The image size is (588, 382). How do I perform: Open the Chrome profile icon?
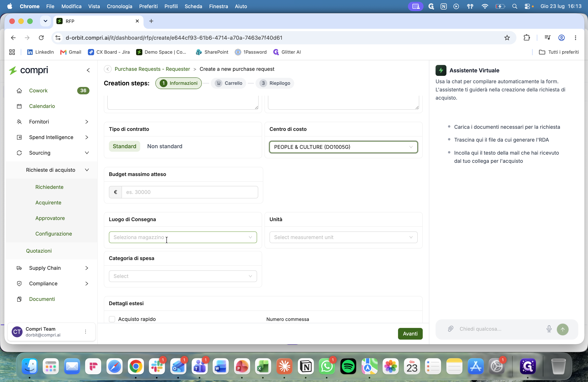coord(562,38)
